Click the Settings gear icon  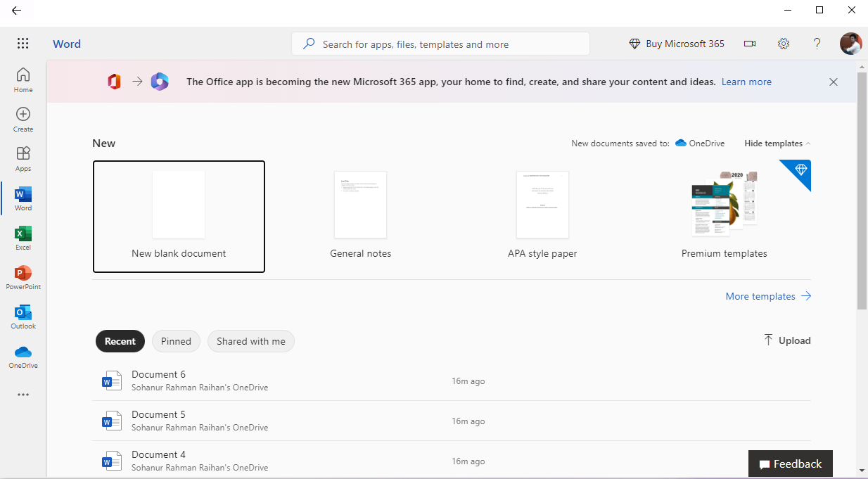tap(784, 44)
